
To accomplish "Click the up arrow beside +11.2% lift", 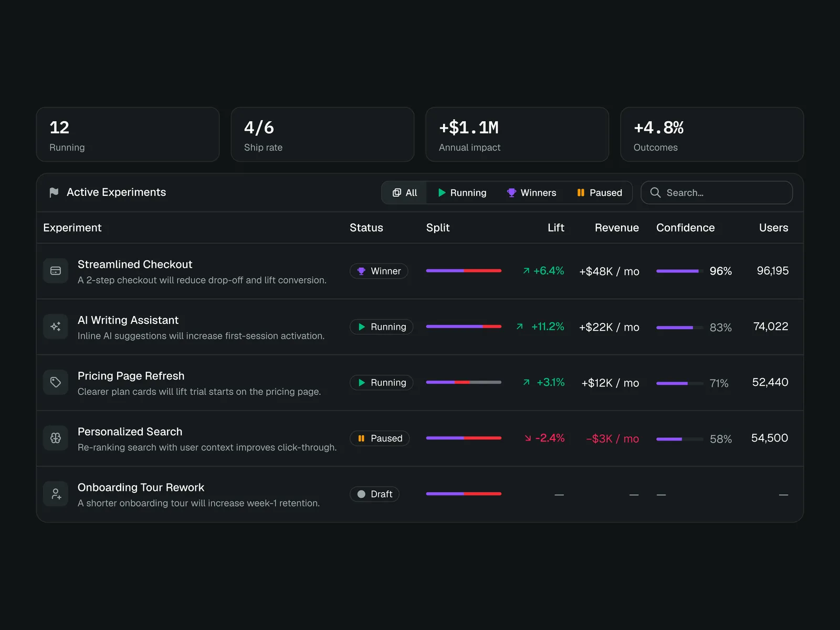I will pyautogui.click(x=520, y=327).
